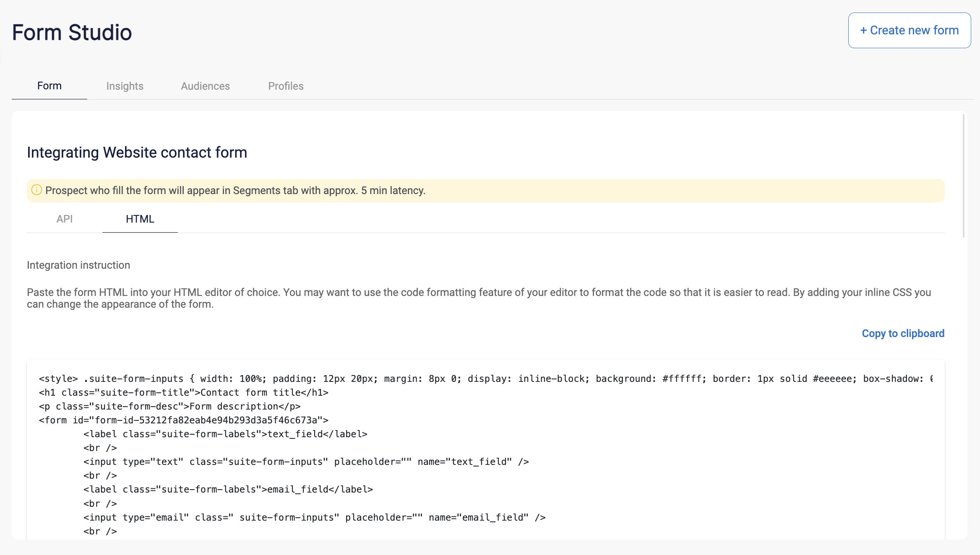Screen dimensions: 980x555
Task: Select the HTML integration tab
Action: [x=140, y=219]
